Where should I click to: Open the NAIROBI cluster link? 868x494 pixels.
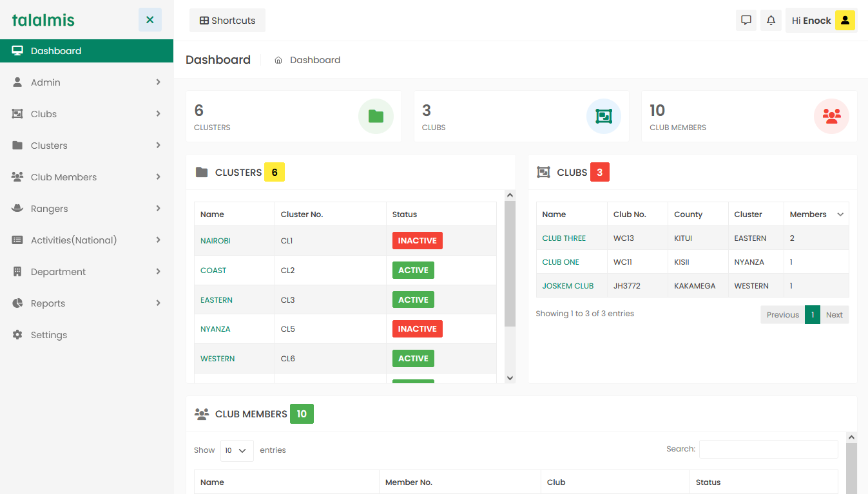pos(215,241)
